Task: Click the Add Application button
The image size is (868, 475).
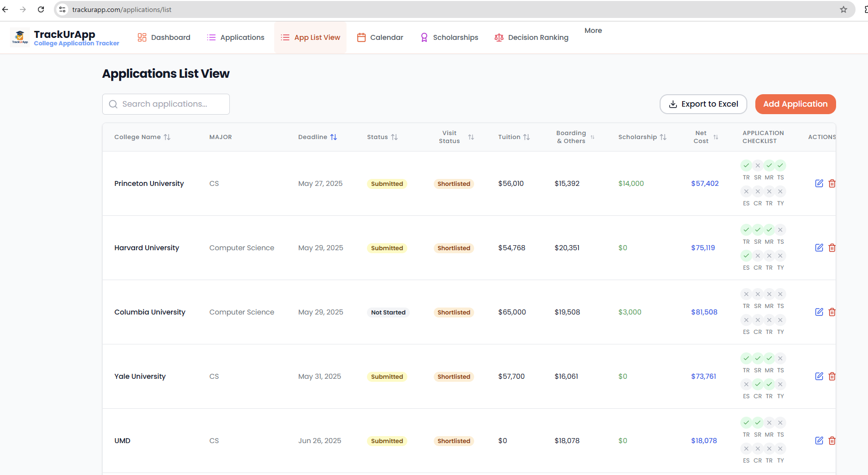Action: tap(795, 104)
